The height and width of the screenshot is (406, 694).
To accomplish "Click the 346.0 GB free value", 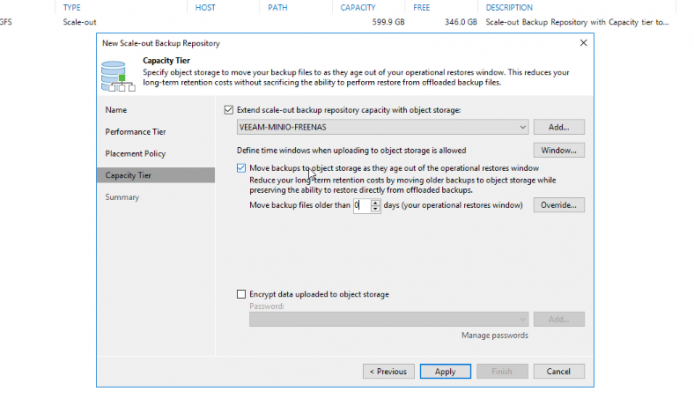I will tap(461, 22).
